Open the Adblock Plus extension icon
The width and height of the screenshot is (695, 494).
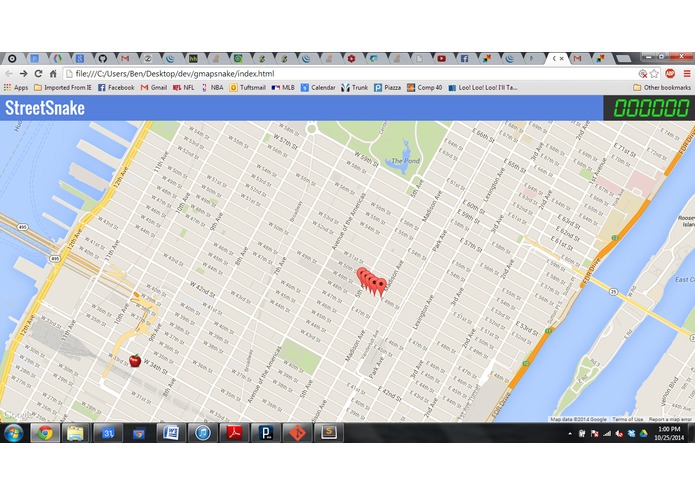(670, 74)
